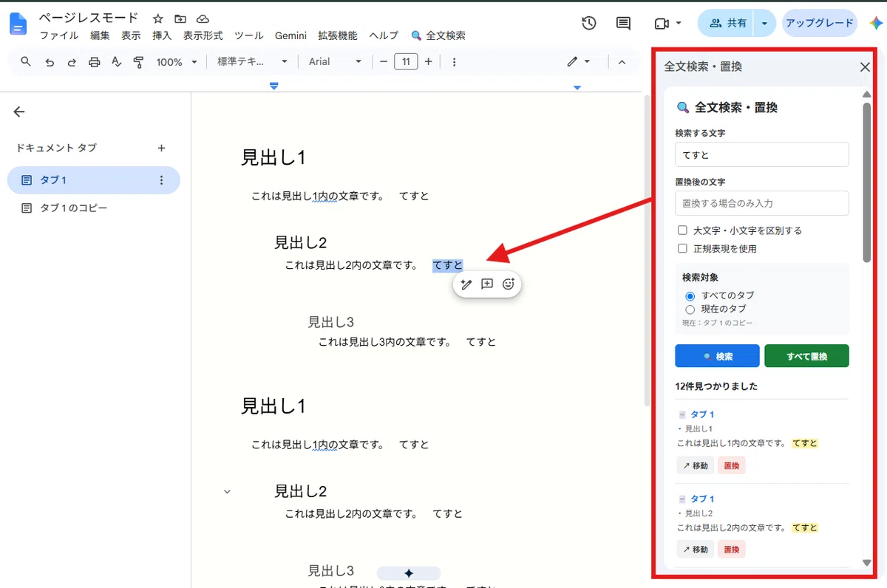887x588 pixels.
Task: Open the toolbar more options menu
Action: [x=454, y=62]
